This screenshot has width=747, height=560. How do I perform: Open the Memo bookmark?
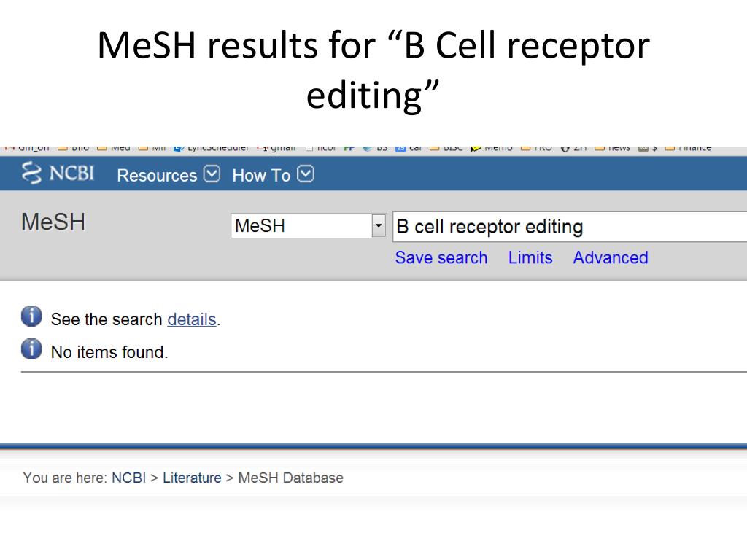[x=492, y=149]
